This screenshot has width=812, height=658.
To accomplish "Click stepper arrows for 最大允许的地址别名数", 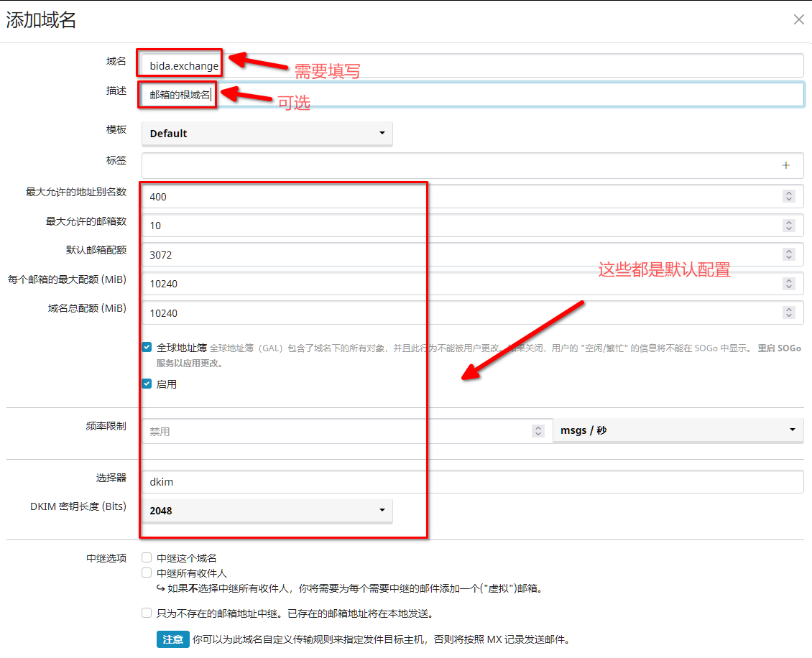I will [x=789, y=196].
